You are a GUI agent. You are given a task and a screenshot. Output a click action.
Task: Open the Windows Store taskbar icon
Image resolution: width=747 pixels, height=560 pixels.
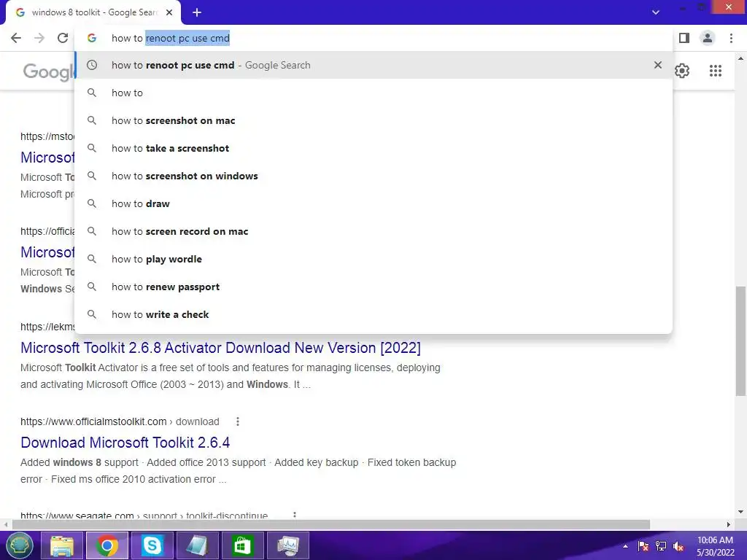(242, 545)
